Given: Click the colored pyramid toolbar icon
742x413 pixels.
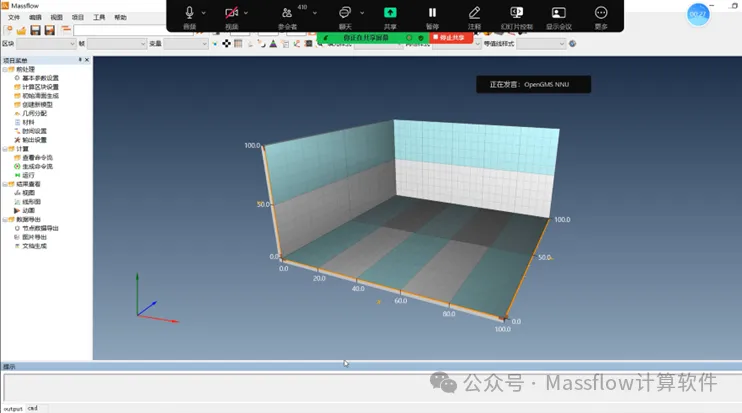Looking at the screenshot, I should point(273,44).
